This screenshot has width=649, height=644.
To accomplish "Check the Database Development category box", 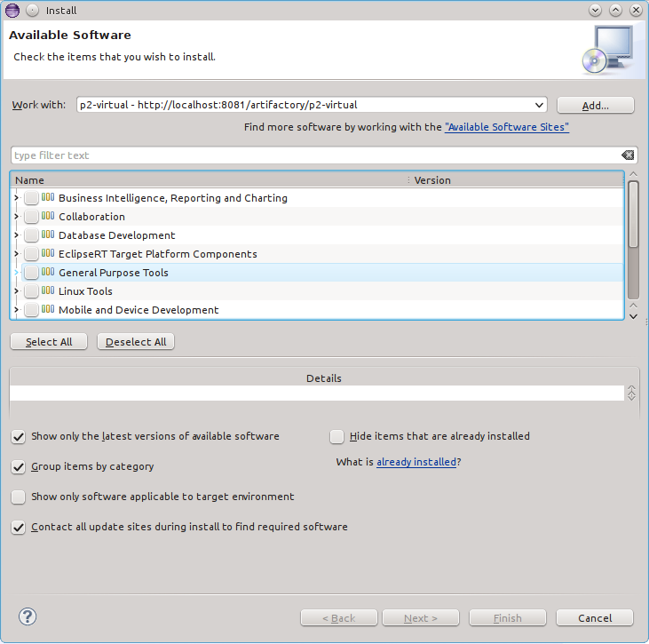I will 31,235.
